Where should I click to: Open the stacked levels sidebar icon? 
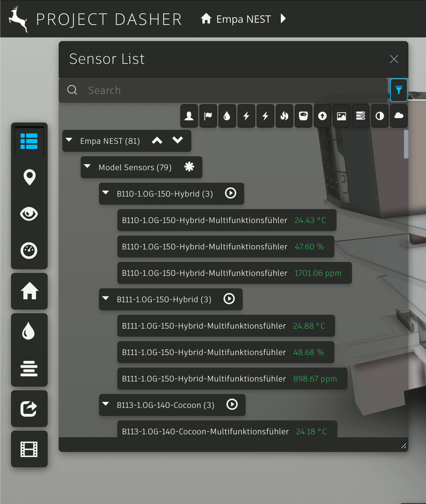click(x=29, y=368)
